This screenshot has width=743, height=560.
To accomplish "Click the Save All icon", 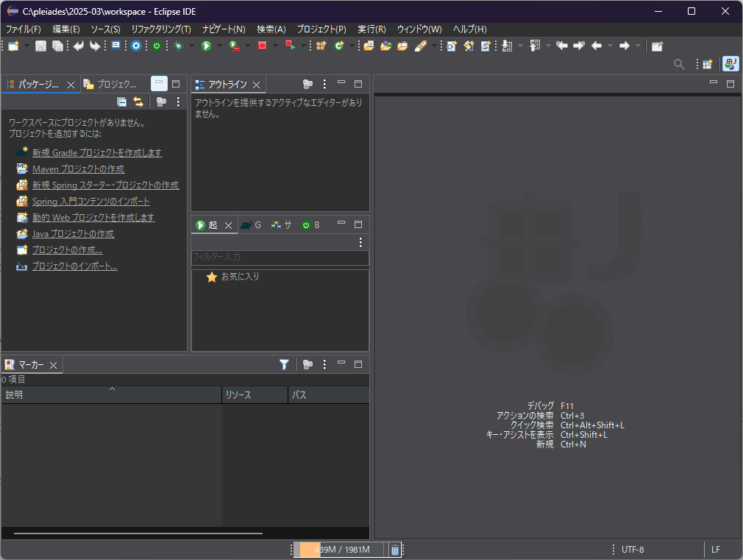I will (x=58, y=46).
